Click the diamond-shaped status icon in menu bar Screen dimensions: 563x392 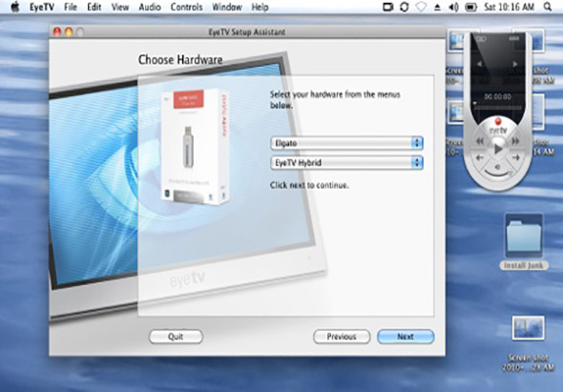pyautogui.click(x=421, y=7)
